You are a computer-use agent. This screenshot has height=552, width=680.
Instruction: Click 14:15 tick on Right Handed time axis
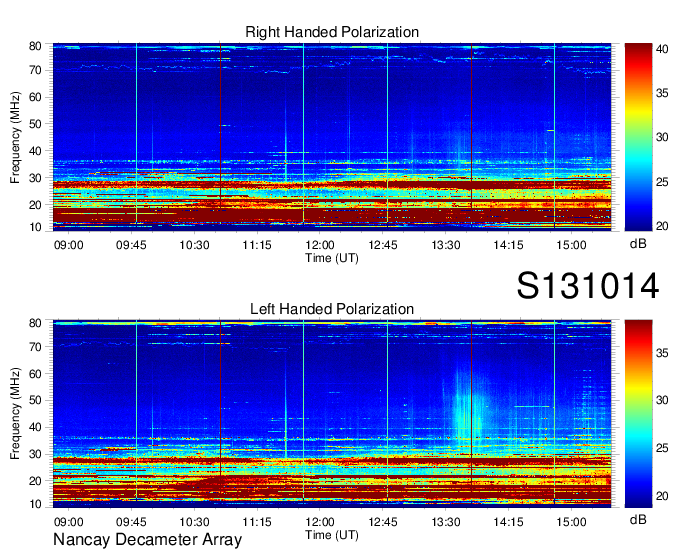click(x=508, y=245)
